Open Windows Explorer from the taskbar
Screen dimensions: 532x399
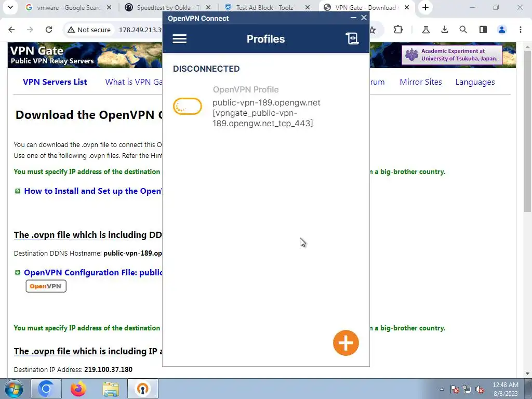pyautogui.click(x=111, y=389)
